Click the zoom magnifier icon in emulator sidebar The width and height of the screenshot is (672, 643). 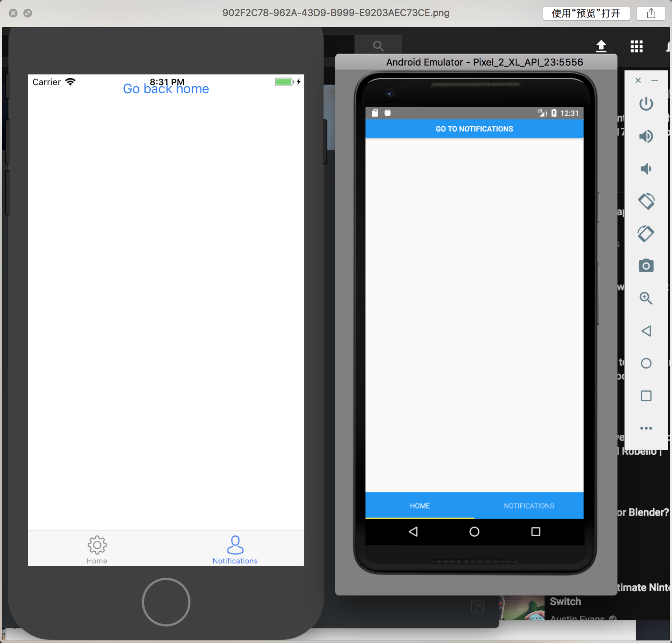(646, 298)
